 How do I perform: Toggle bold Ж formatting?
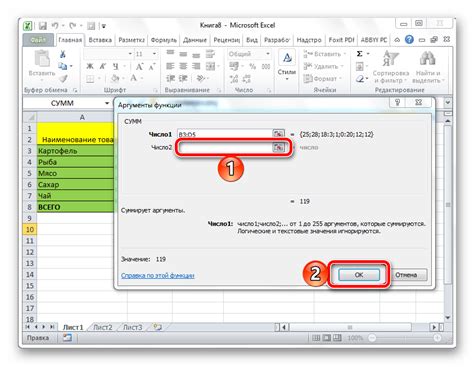point(90,66)
